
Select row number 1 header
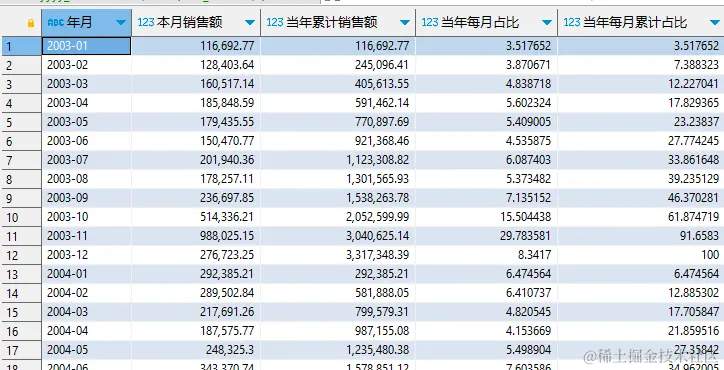[x=21, y=46]
